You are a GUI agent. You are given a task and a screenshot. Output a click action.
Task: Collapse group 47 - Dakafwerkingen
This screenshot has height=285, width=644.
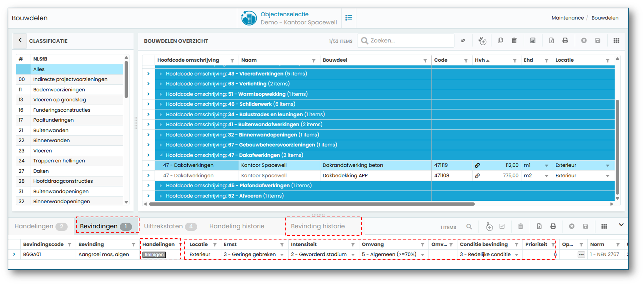click(x=161, y=155)
